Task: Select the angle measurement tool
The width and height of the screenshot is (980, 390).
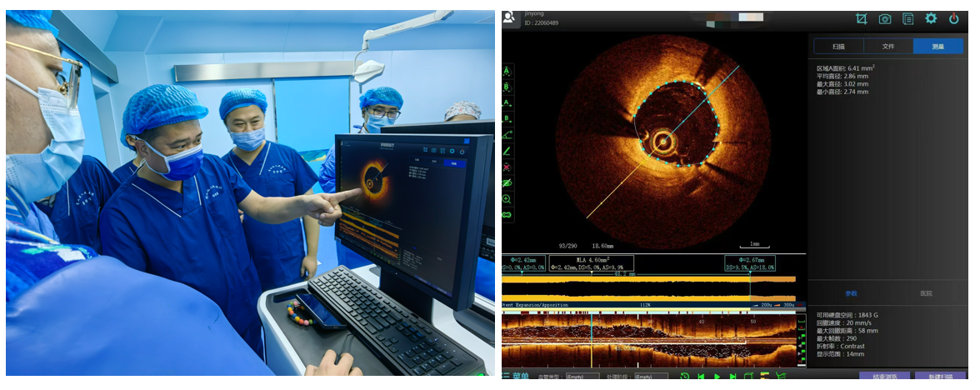Action: 507,134
